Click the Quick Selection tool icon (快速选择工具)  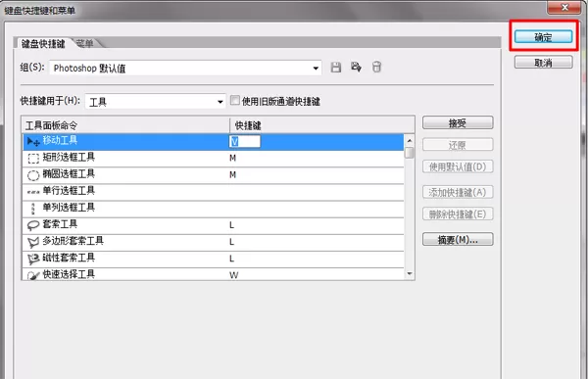pos(33,275)
